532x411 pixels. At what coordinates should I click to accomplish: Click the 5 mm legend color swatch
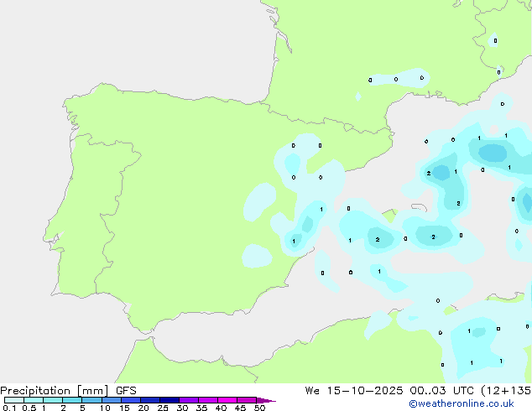point(91,400)
